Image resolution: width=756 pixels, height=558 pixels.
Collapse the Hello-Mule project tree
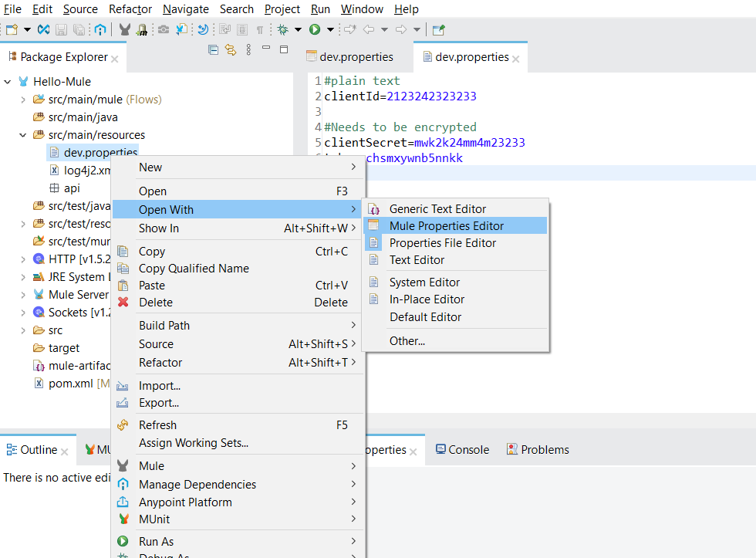coord(8,82)
